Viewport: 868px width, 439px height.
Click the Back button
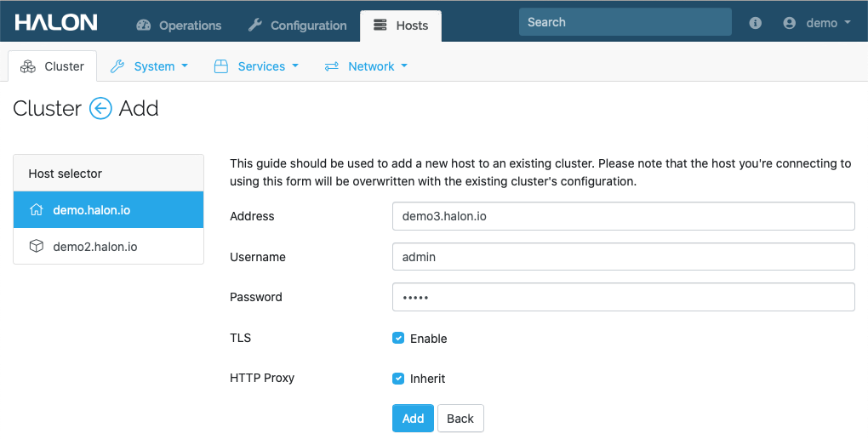point(460,419)
